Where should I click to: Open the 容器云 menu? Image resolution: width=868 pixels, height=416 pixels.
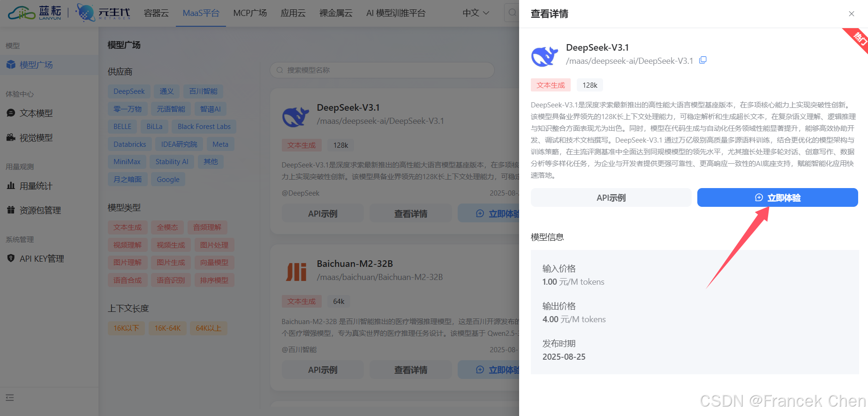pos(156,13)
